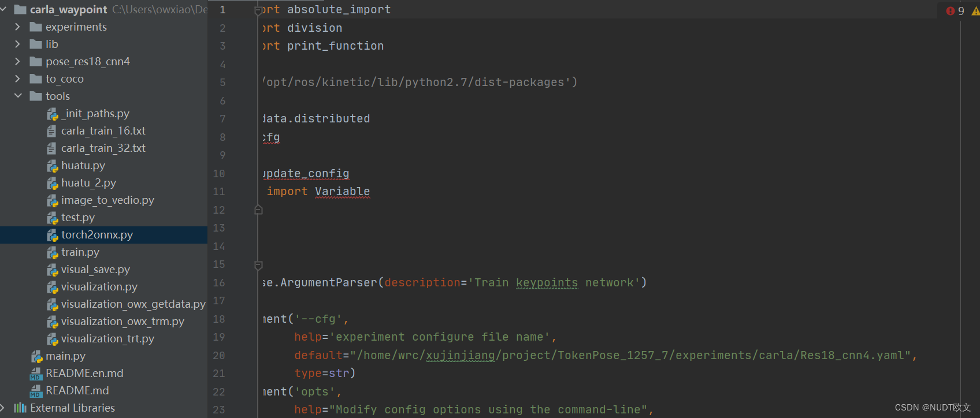Viewport: 980px width, 418px height.
Task: Click the visual_save.py Python file icon
Action: tap(53, 270)
